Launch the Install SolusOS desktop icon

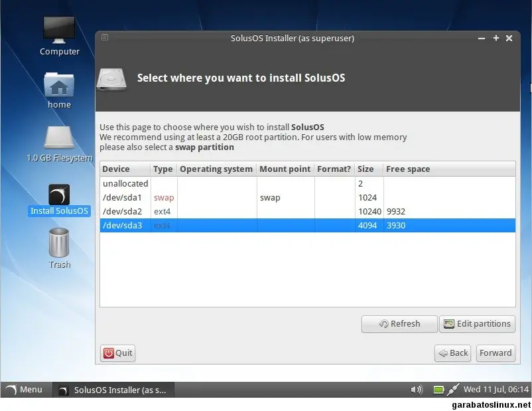tap(59, 200)
